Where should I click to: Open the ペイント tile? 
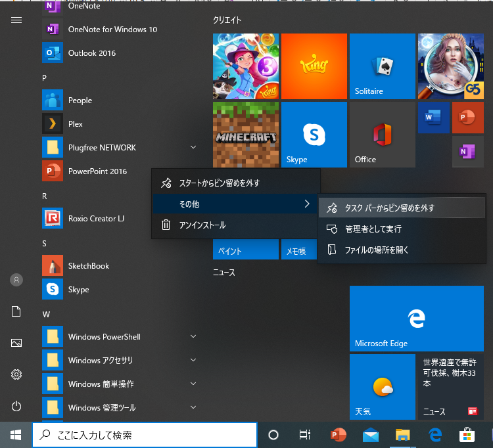246,250
